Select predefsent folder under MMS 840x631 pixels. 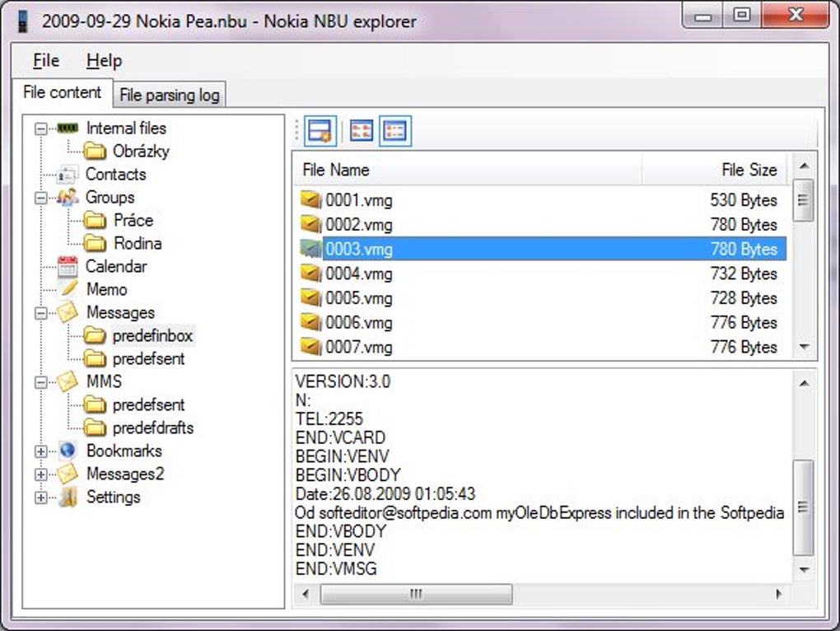(x=148, y=405)
